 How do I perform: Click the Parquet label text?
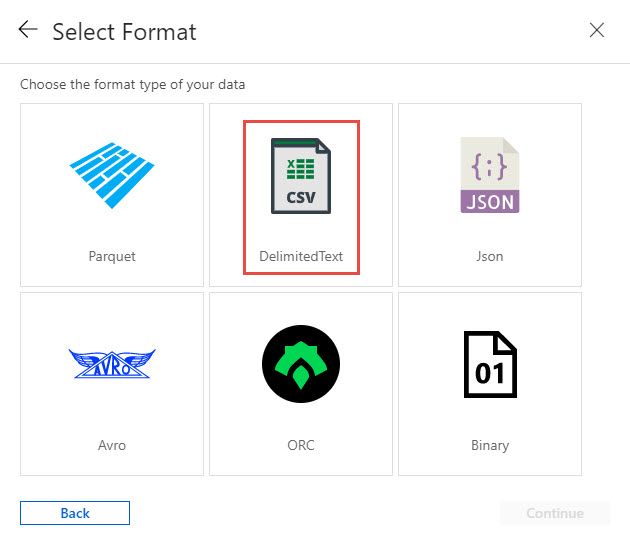[x=112, y=256]
